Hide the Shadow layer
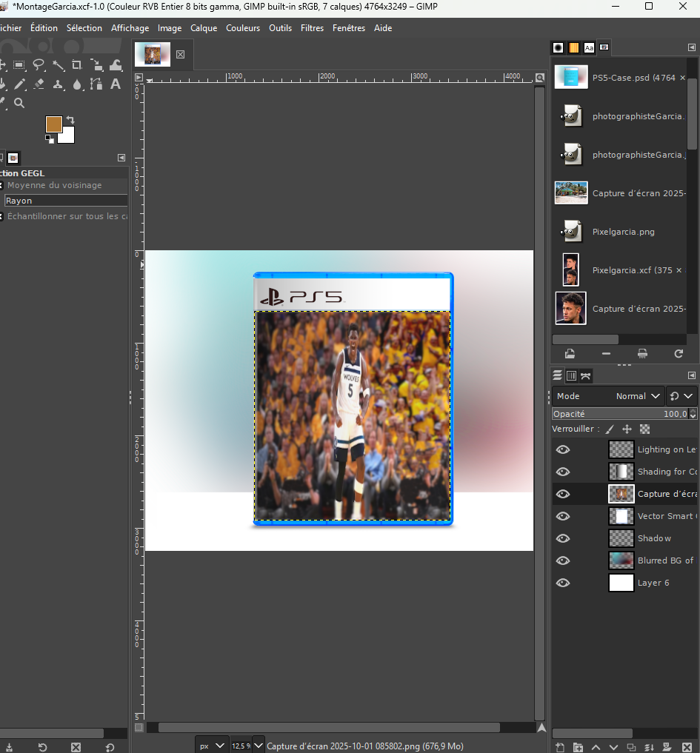The height and width of the screenshot is (753, 700). 563,538
